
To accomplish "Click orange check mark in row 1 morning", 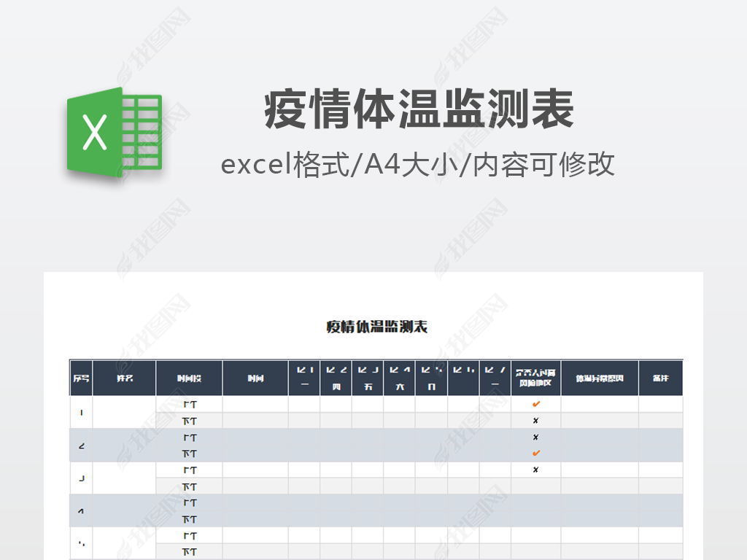I will point(536,404).
